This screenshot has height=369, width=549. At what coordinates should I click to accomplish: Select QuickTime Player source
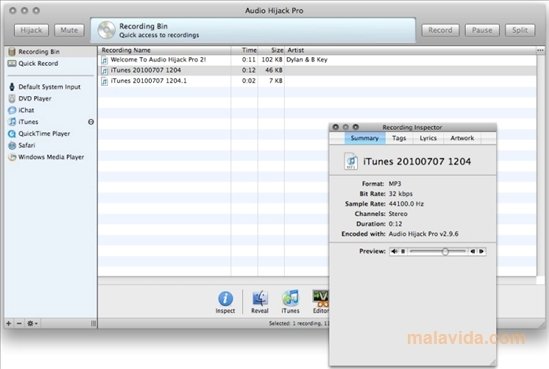[51, 134]
